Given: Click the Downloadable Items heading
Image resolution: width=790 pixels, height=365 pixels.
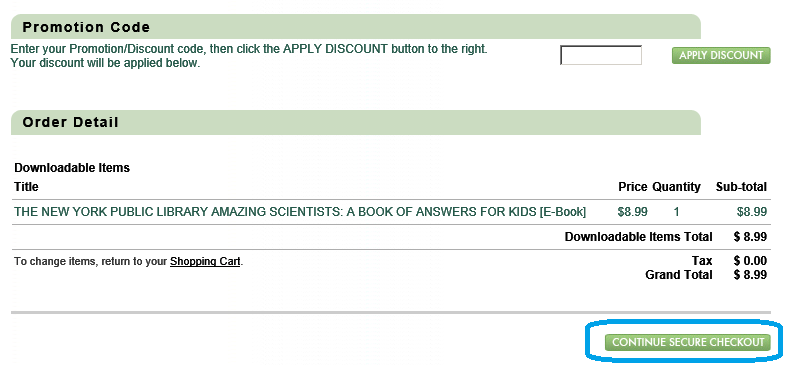Looking at the screenshot, I should (72, 168).
